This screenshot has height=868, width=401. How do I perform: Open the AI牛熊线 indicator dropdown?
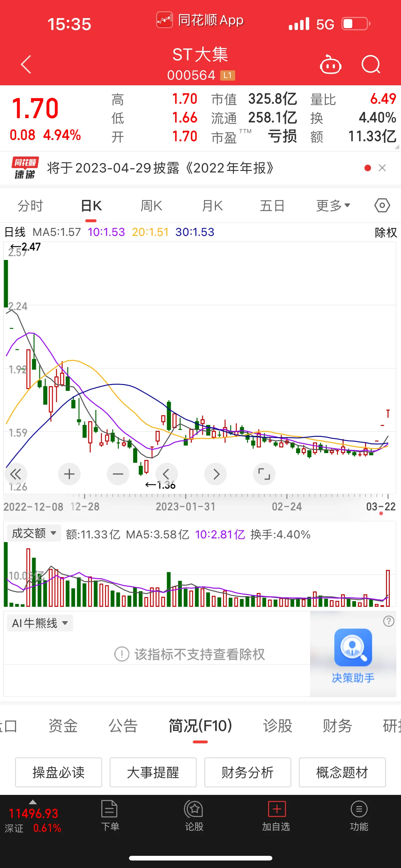point(40,623)
